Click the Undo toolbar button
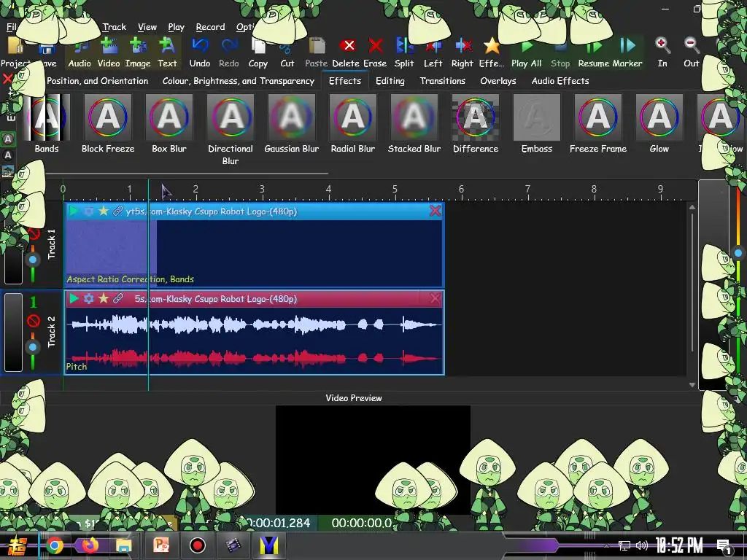The image size is (747, 560). tap(200, 52)
